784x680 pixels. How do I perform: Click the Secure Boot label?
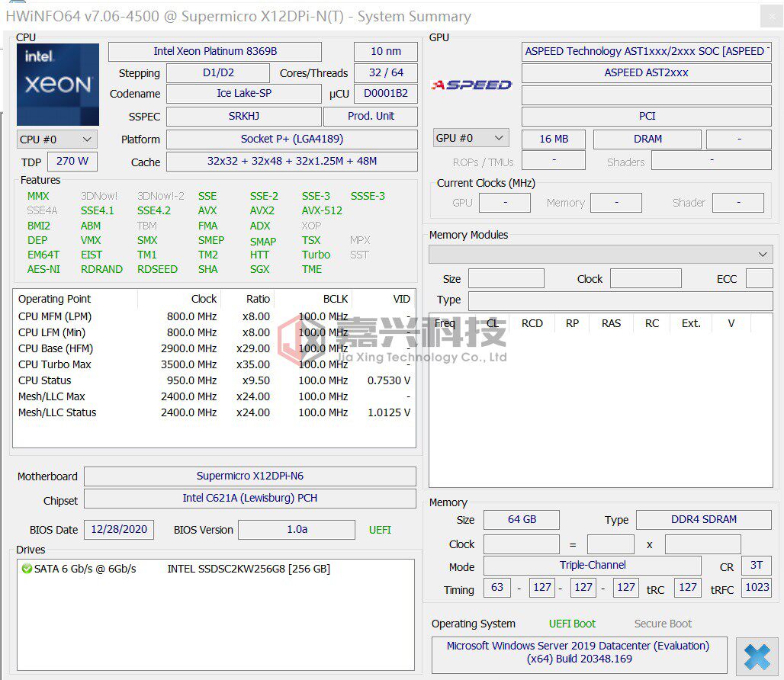click(663, 624)
